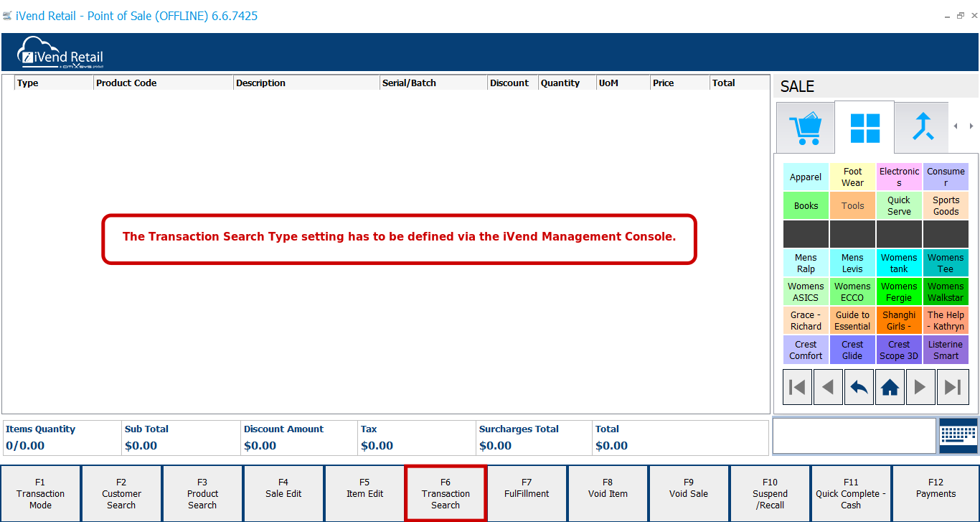
Task: Advance to next product tile page
Action: 920,388
